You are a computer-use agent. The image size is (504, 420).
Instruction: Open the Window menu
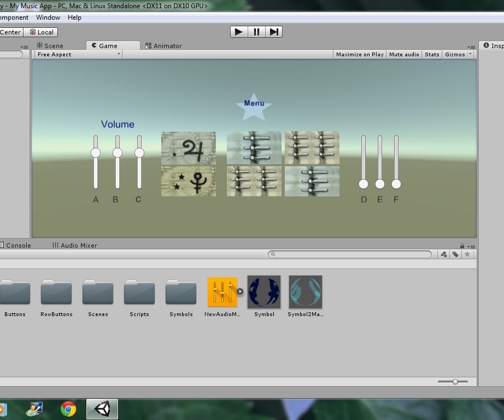tap(48, 17)
